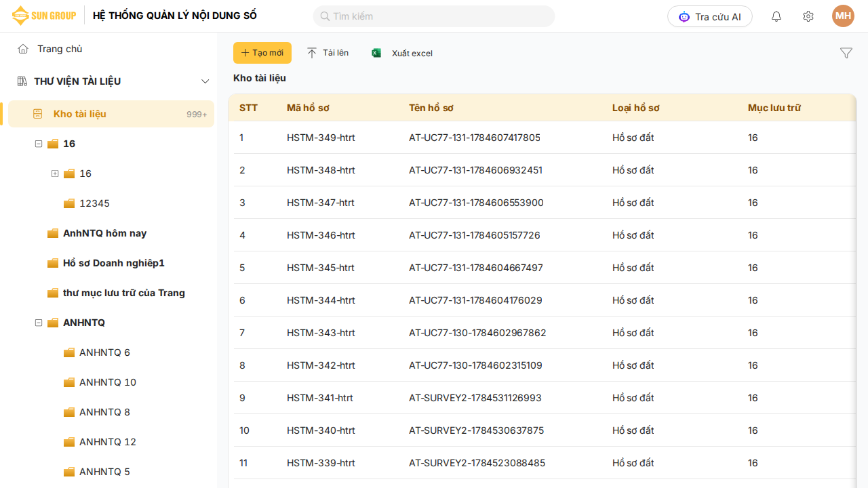Select folder ANHNTQ 10
Screen dimensions: 868x488
[108, 382]
